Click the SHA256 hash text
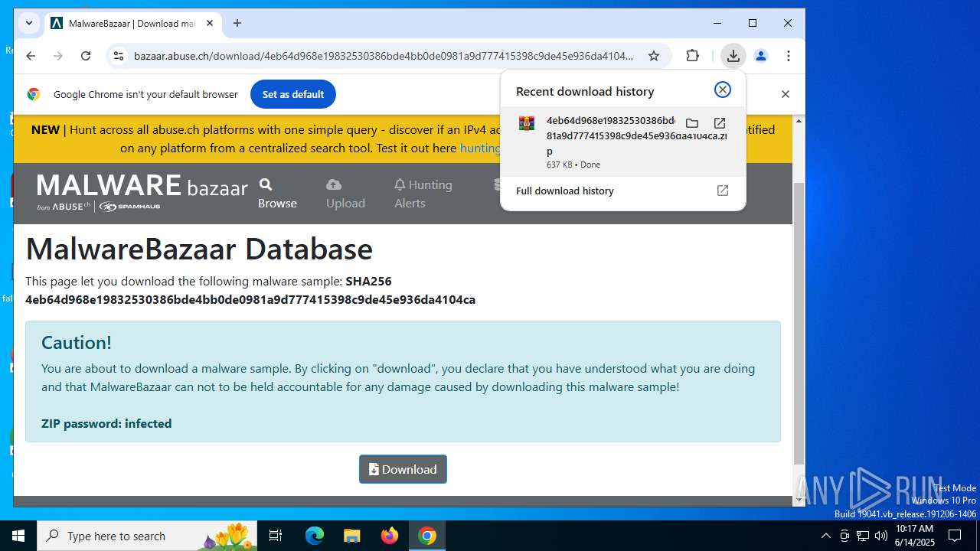 [250, 300]
